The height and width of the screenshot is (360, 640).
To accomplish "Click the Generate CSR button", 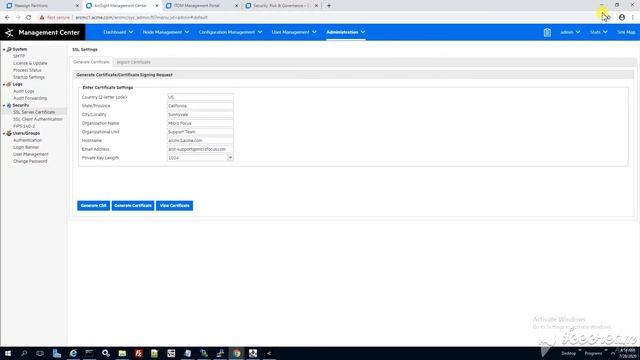I will tap(93, 206).
